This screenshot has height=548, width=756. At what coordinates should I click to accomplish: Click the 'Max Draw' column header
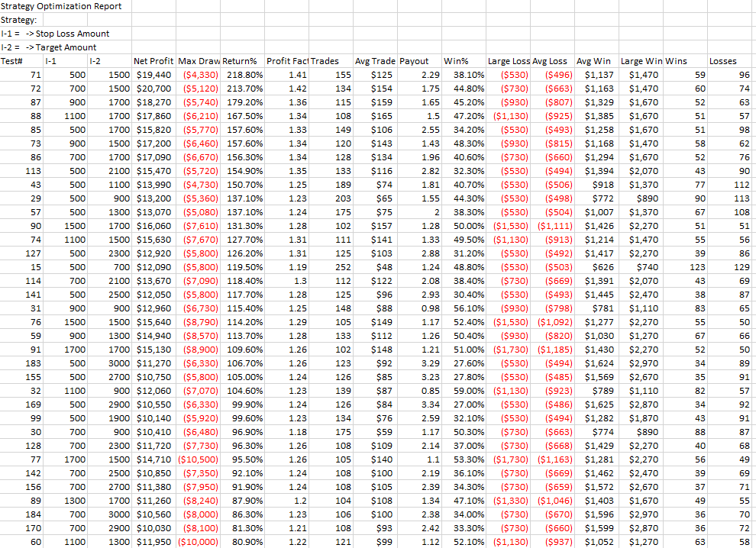pyautogui.click(x=198, y=61)
